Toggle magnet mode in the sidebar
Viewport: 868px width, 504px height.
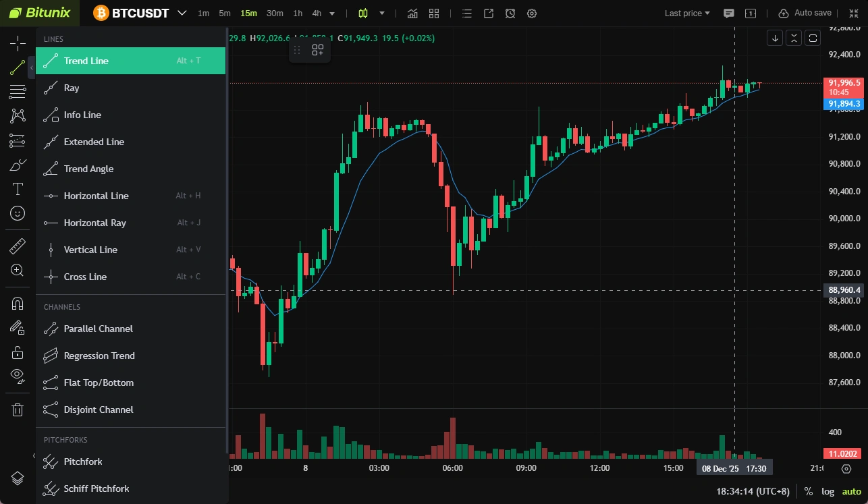(x=18, y=304)
